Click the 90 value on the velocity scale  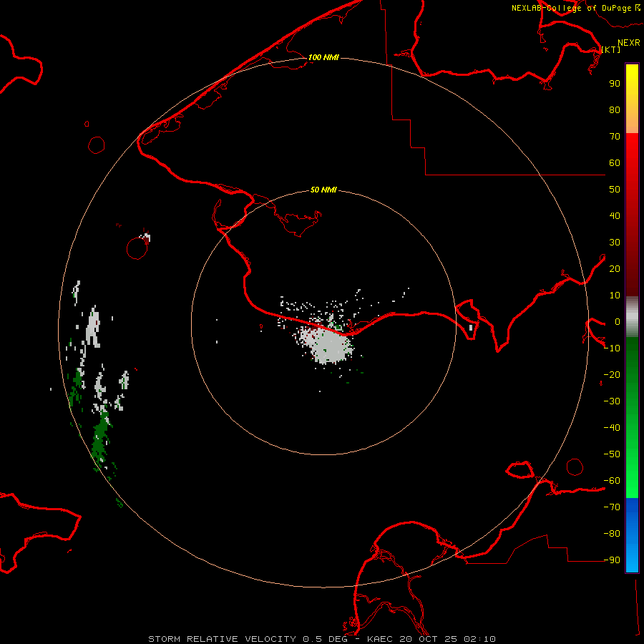(x=615, y=84)
